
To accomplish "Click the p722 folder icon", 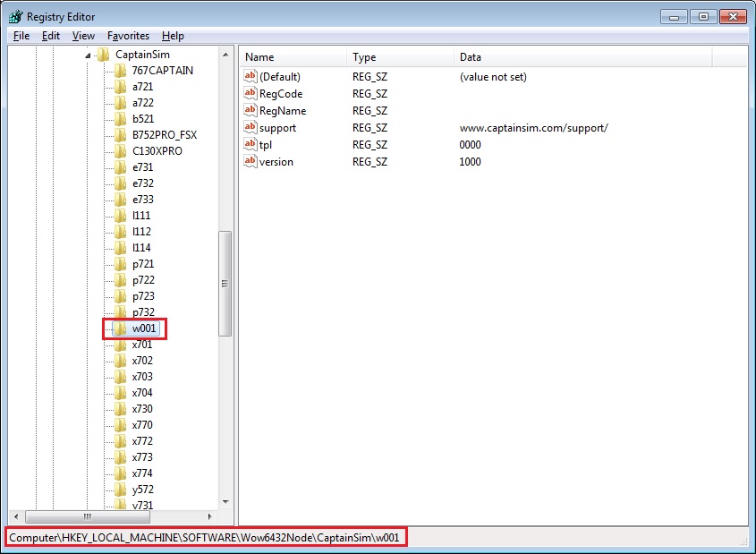I will pyautogui.click(x=120, y=280).
